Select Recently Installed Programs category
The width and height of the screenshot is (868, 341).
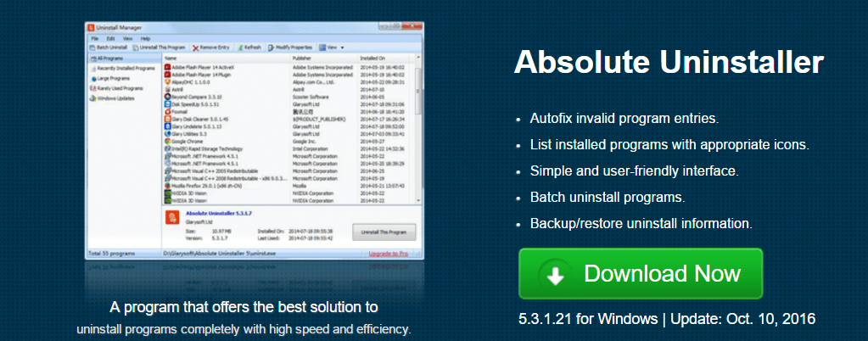125,68
